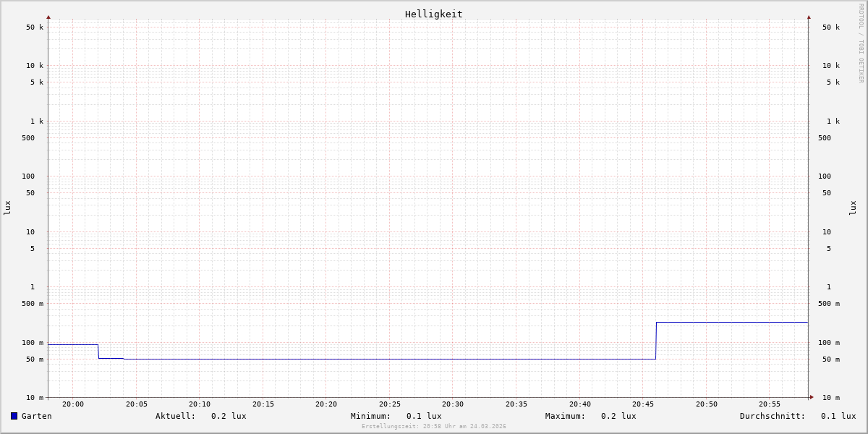The height and width of the screenshot is (434, 868).
Task: Click the 20:00 time axis label
Action: click(73, 404)
